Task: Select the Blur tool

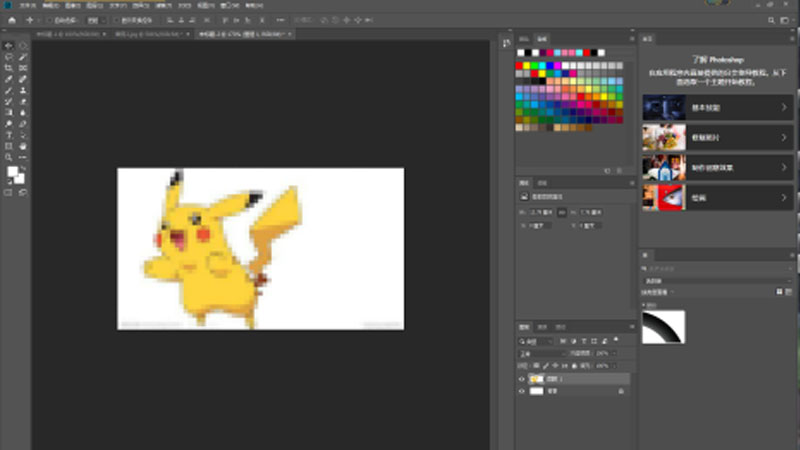Action: 23,113
